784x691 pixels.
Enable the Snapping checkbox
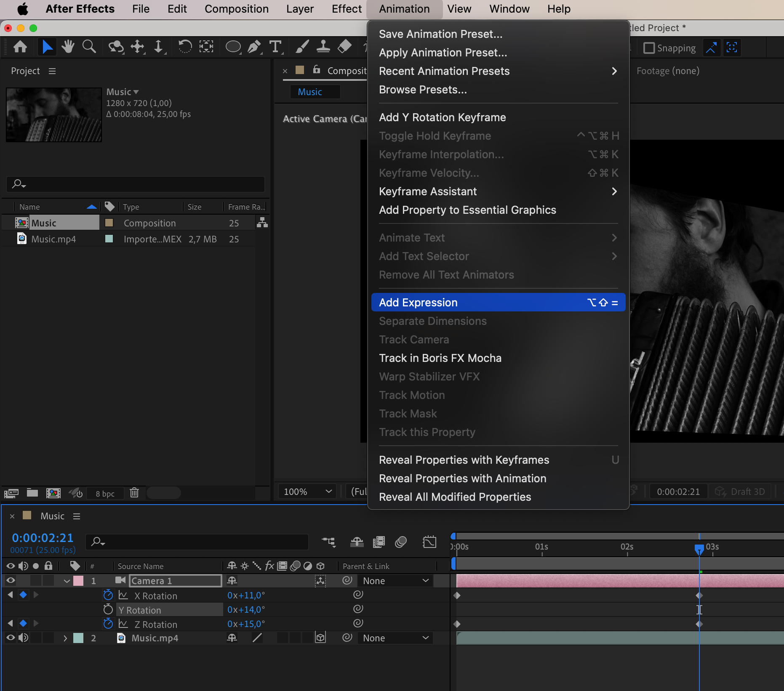649,48
